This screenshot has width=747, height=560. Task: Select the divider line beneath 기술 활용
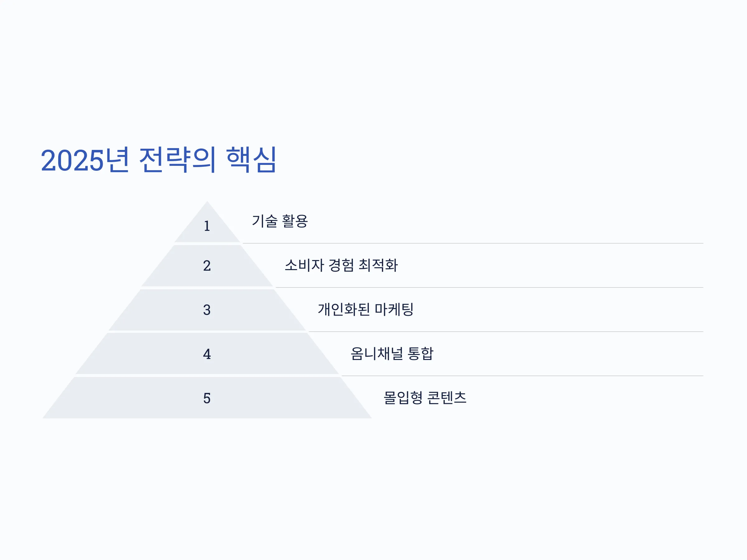click(473, 243)
